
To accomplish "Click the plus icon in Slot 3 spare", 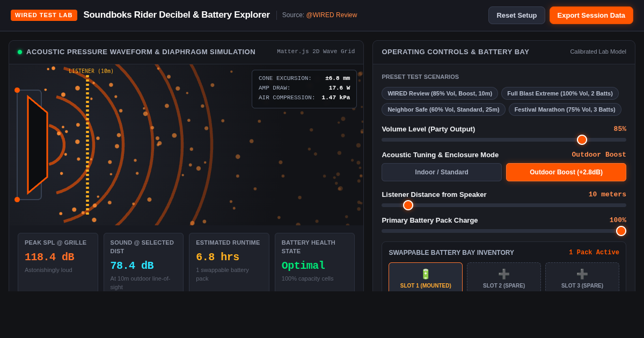I will click(x=582, y=274).
